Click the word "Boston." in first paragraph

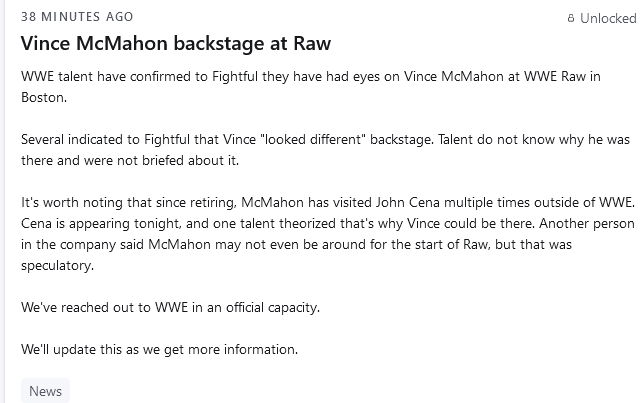[x=44, y=97]
